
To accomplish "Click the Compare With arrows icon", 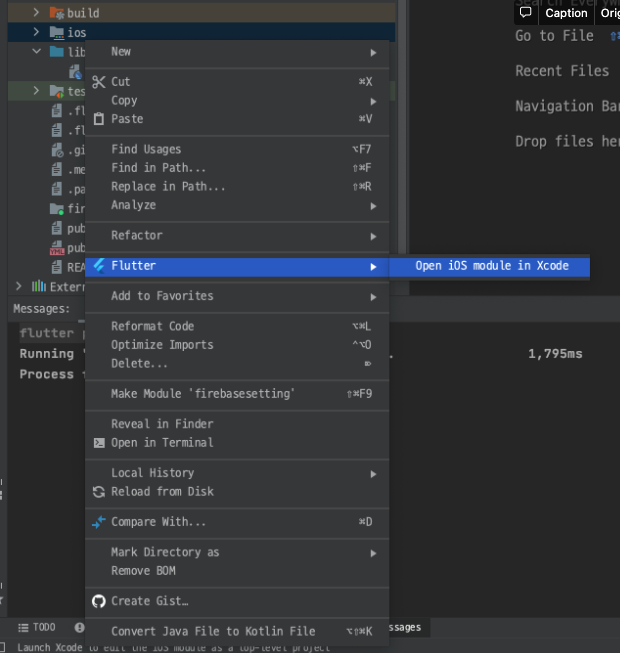I will point(99,522).
